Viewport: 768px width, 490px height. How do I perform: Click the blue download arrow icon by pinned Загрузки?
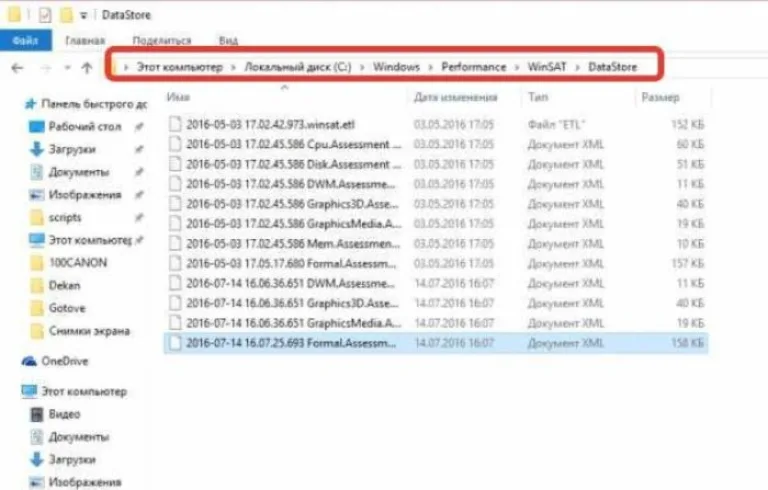(37, 149)
